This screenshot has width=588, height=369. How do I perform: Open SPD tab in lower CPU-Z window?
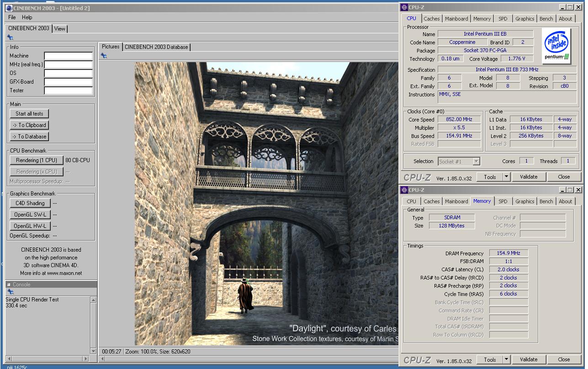pyautogui.click(x=503, y=201)
